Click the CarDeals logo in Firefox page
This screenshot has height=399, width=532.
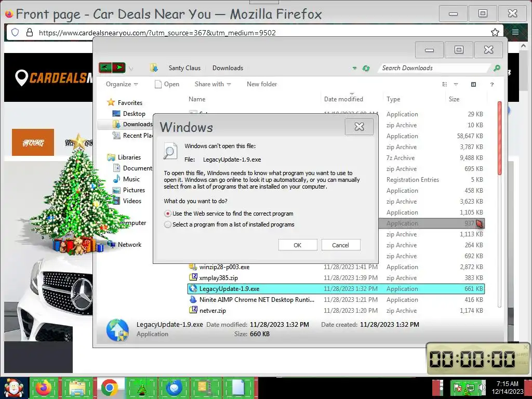point(54,78)
